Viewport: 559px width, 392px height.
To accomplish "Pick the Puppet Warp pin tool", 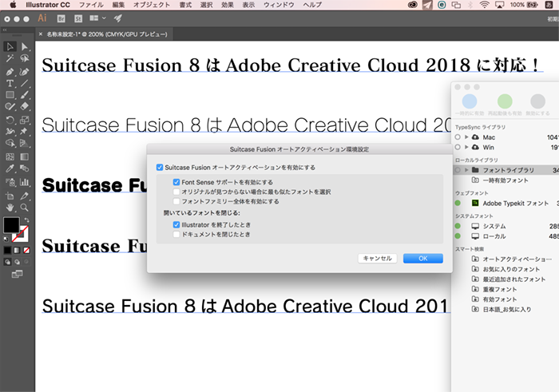I will 24,132.
